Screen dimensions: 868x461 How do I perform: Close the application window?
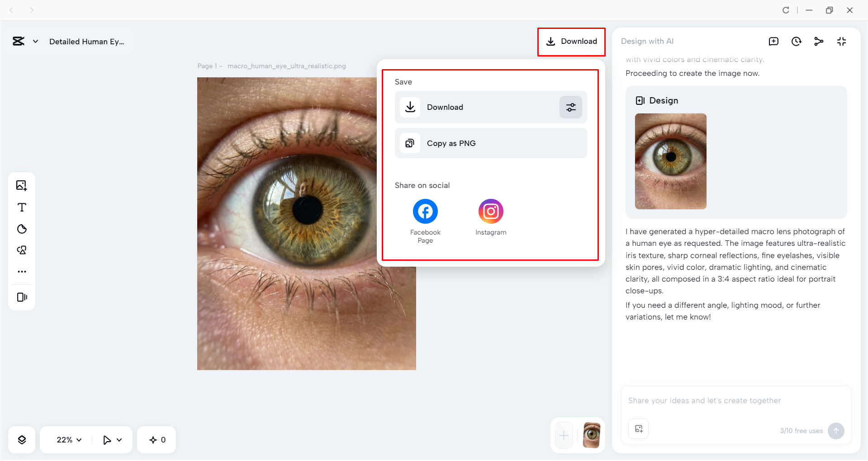[x=850, y=10]
